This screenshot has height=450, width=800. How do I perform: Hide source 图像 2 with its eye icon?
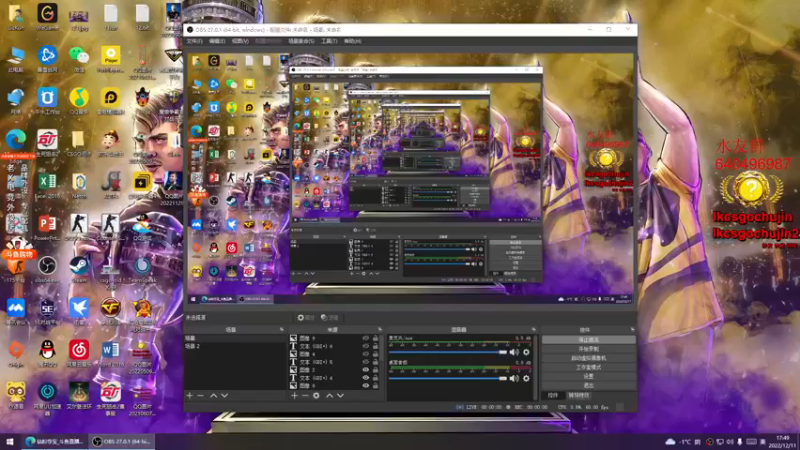coord(365,370)
